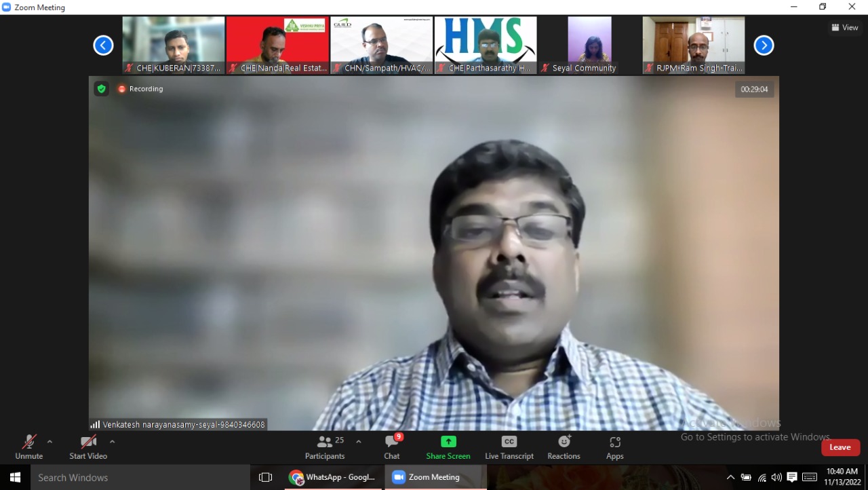Expand the Participants options caret
Viewport: 868px width, 490px height.
click(x=359, y=442)
